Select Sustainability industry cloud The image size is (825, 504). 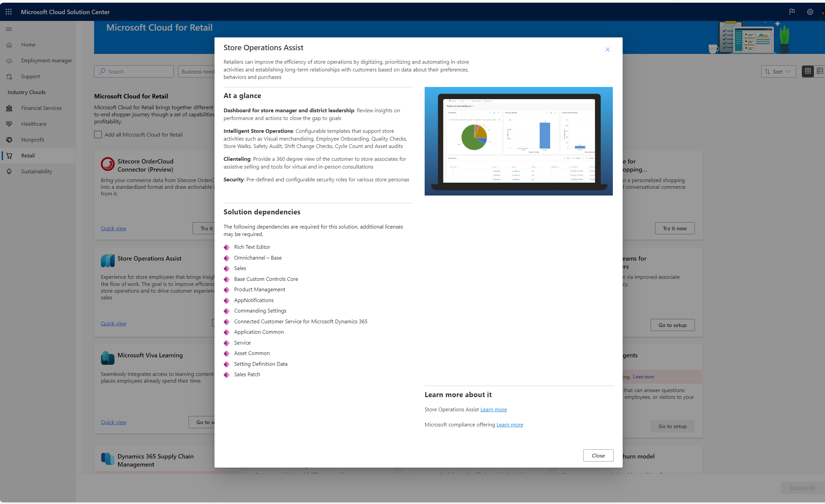coord(37,172)
